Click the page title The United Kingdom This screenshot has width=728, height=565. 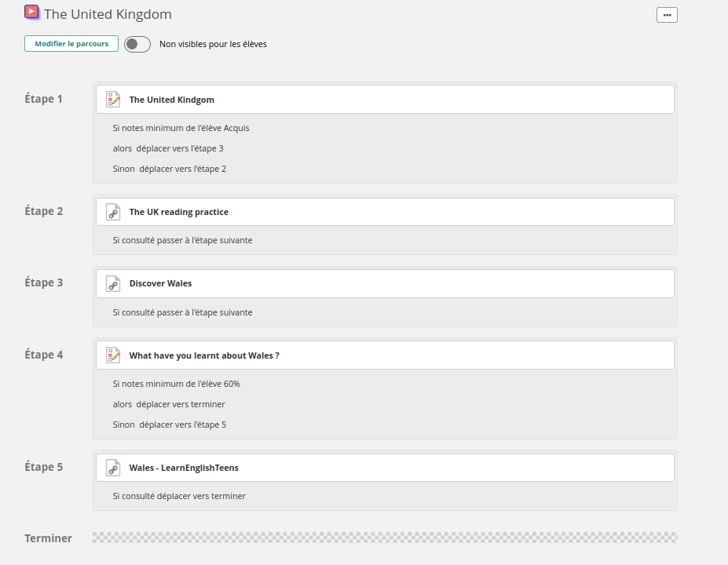click(108, 14)
